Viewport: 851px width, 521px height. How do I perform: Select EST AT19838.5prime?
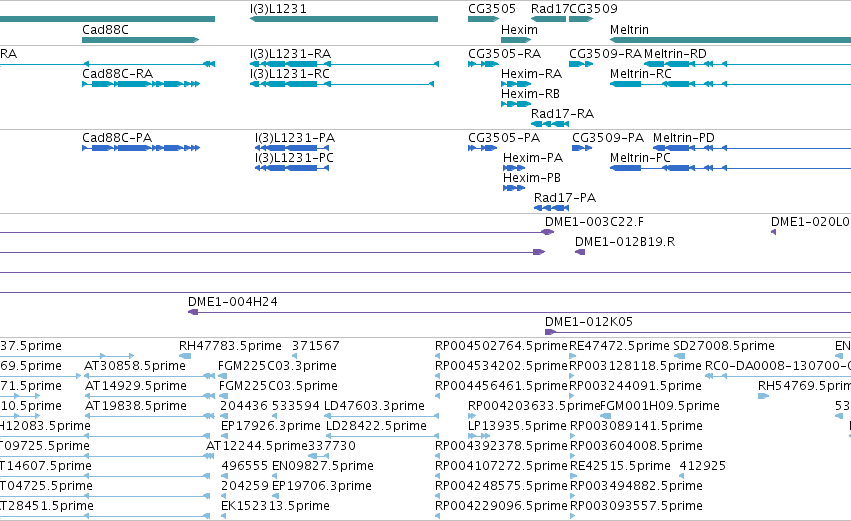[x=149, y=416]
